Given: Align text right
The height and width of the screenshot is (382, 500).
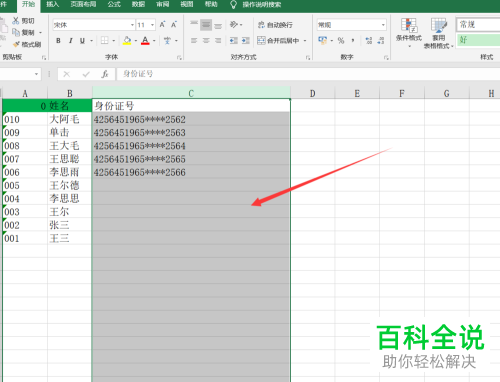Looking at the screenshot, I should click(x=218, y=41).
